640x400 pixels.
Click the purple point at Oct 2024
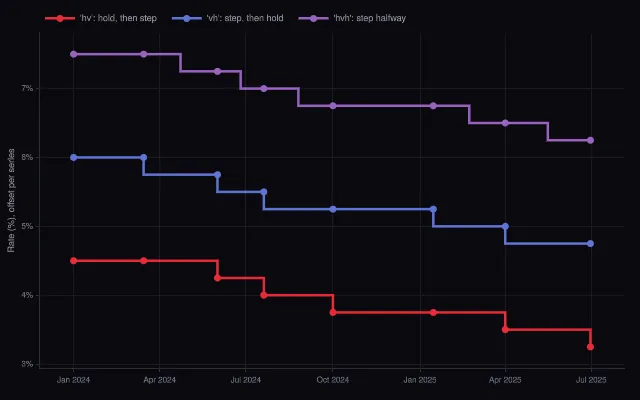(333, 106)
